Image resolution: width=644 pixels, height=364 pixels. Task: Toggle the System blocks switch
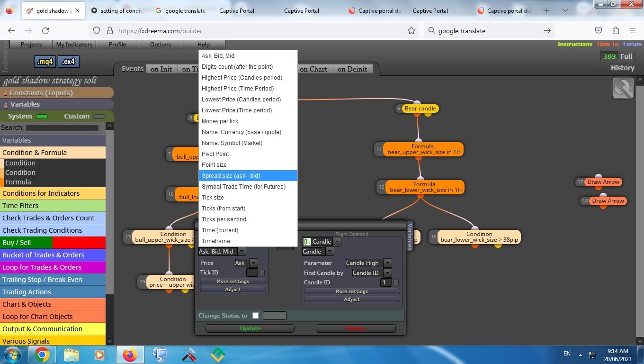(x=42, y=117)
